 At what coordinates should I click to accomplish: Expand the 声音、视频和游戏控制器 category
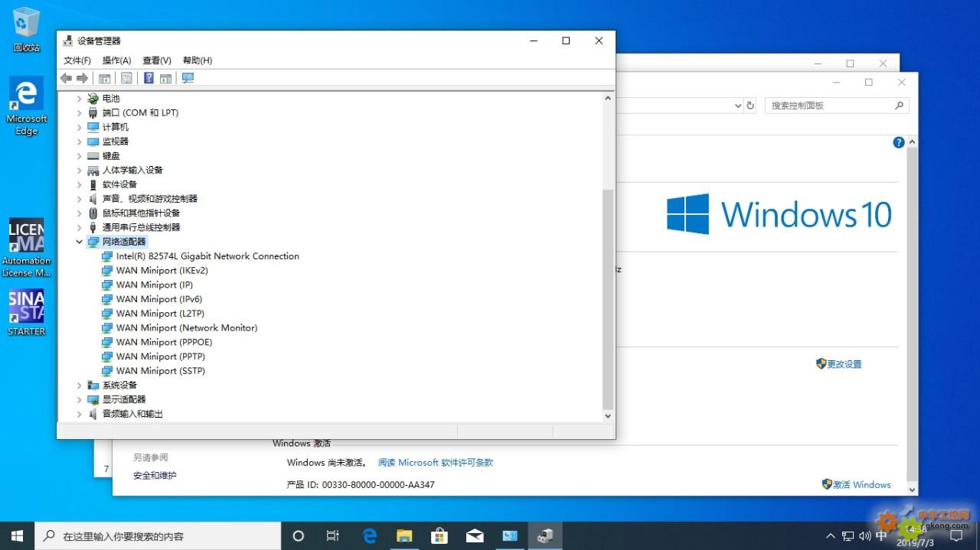(x=79, y=199)
